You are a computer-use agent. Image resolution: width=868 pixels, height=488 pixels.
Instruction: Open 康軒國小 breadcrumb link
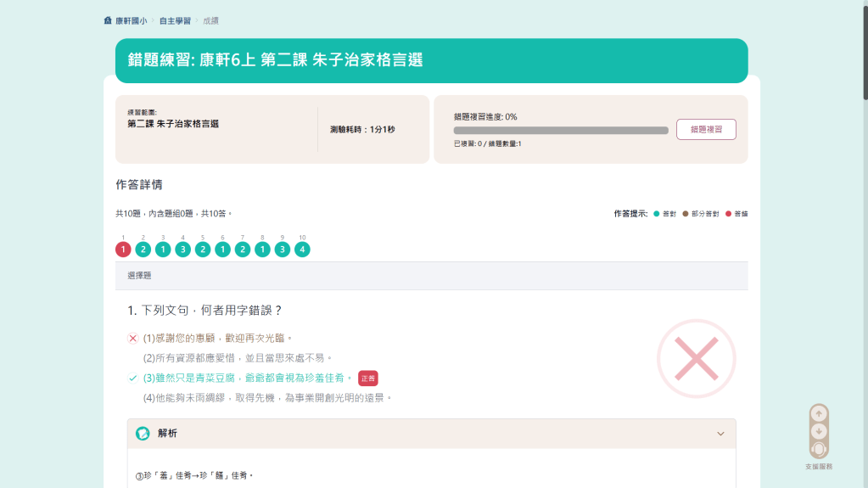pos(130,20)
